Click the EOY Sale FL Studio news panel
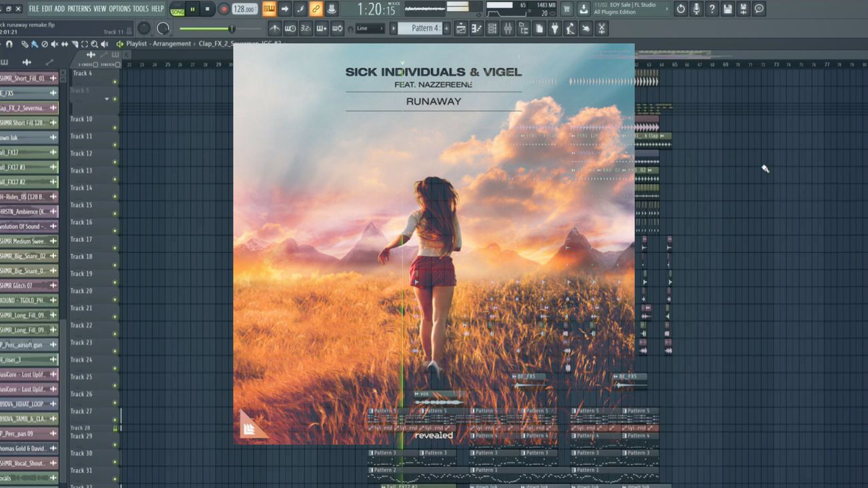Image resolution: width=868 pixels, height=488 pixels. coord(630,9)
